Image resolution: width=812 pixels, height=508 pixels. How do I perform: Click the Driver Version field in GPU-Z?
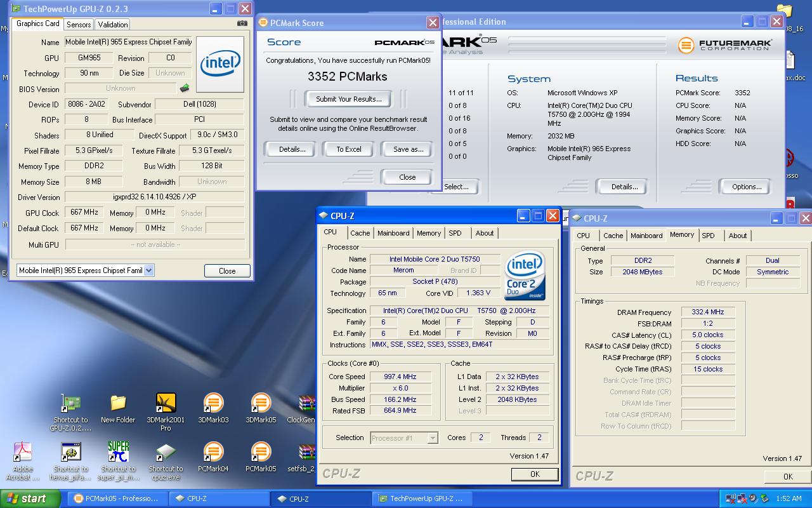point(155,197)
